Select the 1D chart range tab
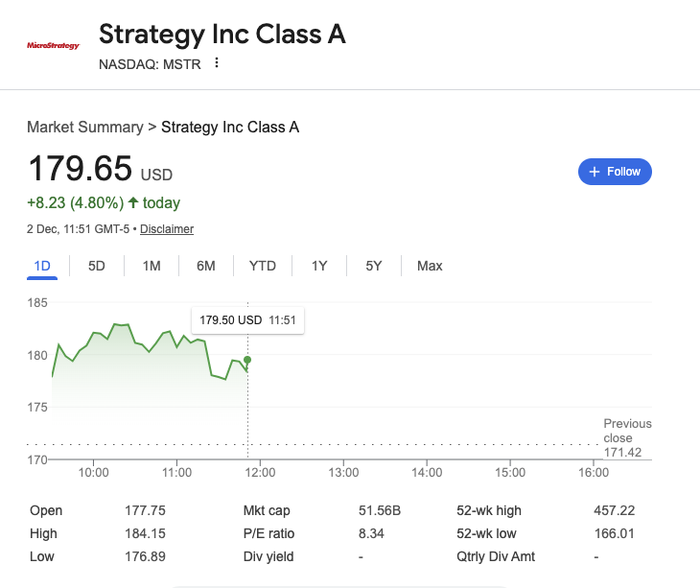Viewport: 700px width, 588px height. (x=42, y=266)
